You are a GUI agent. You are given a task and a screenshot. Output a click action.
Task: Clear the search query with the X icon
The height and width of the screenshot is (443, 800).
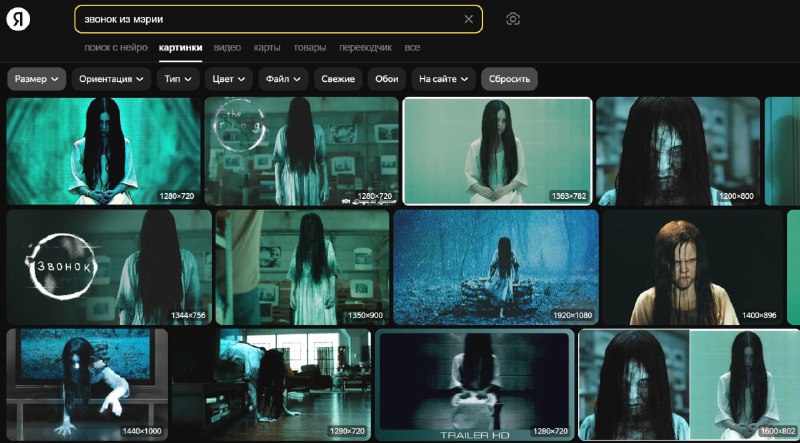468,19
